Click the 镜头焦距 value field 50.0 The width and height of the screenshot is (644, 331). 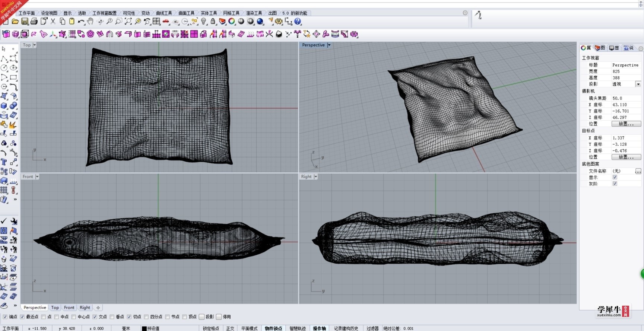626,98
